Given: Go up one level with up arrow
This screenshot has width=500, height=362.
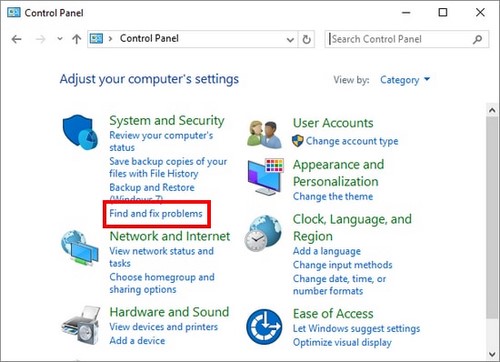Looking at the screenshot, I should (77, 39).
